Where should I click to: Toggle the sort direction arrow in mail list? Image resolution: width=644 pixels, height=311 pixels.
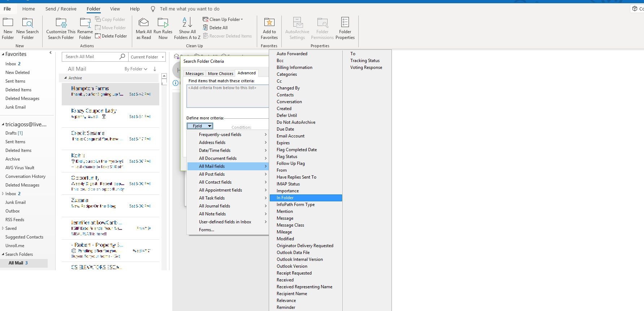point(155,69)
